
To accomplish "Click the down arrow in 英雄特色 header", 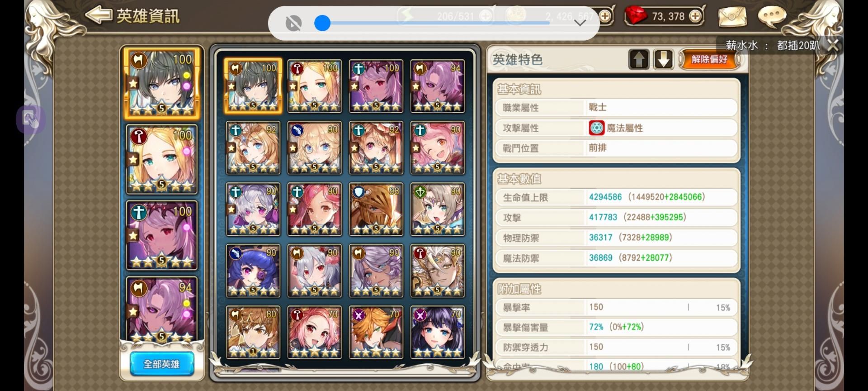I will coord(663,59).
